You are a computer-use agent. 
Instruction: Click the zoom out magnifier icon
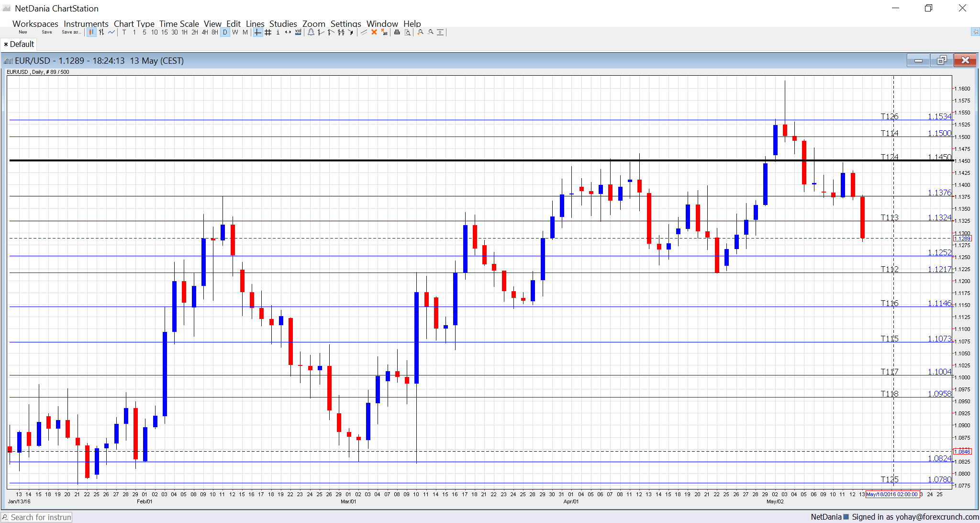pyautogui.click(x=430, y=32)
